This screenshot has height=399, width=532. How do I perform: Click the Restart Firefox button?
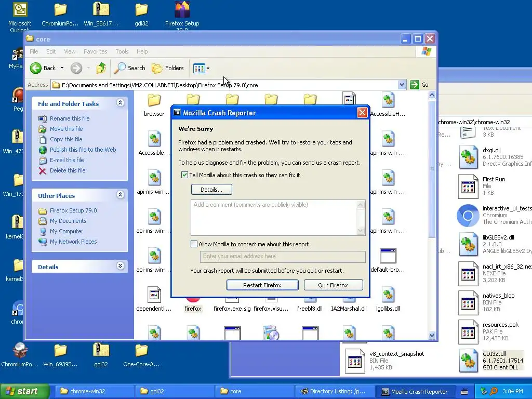262,285
